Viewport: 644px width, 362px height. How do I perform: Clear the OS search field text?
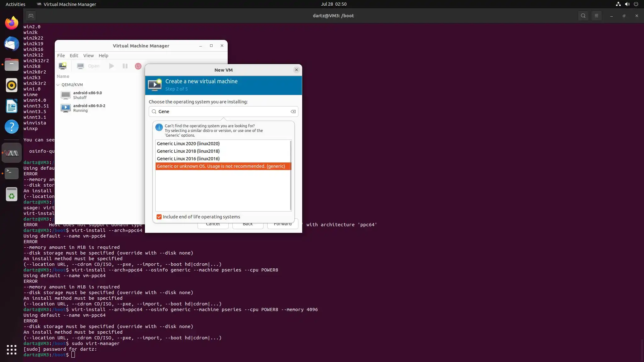pos(293,112)
